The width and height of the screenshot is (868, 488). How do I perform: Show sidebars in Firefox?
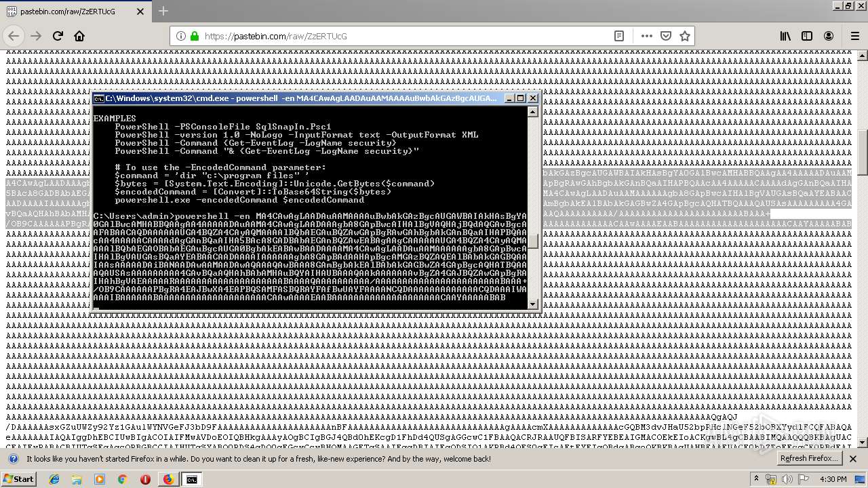(x=807, y=36)
